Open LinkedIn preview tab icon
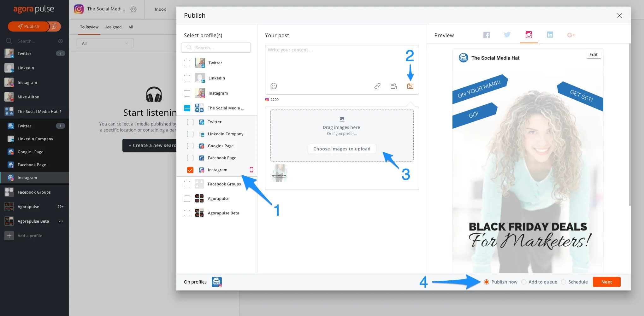 coord(550,35)
